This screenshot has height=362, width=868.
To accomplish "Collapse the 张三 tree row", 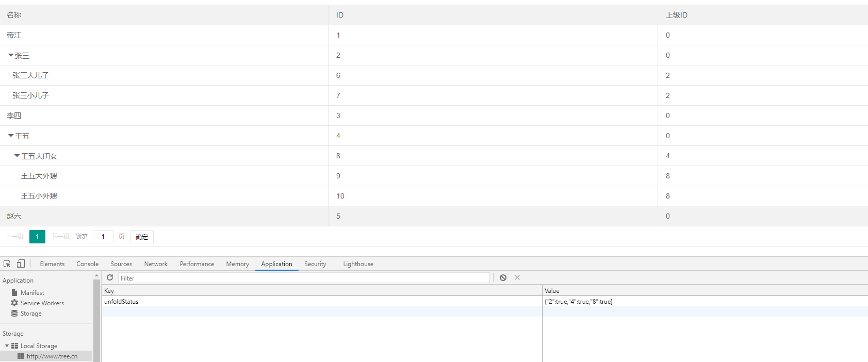I will point(11,55).
